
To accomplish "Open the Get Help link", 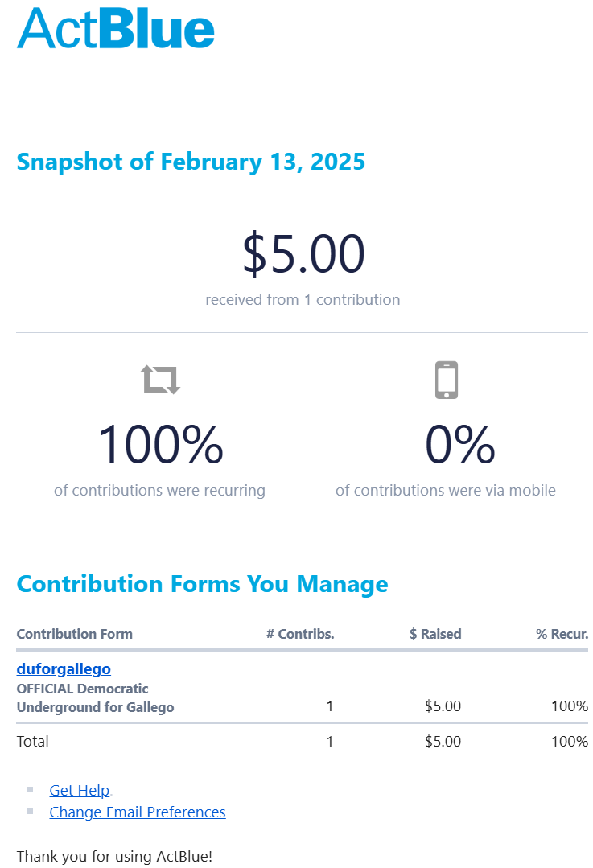I will click(79, 790).
